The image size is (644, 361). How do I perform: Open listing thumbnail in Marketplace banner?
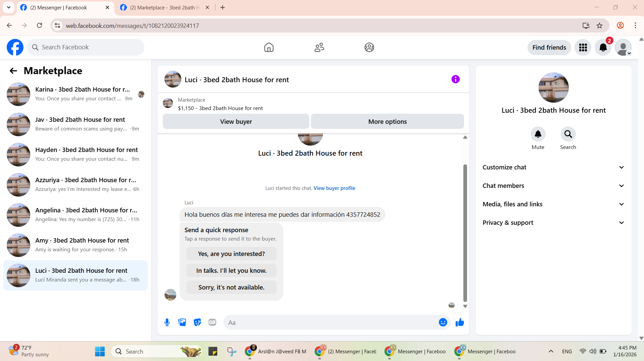click(x=168, y=103)
